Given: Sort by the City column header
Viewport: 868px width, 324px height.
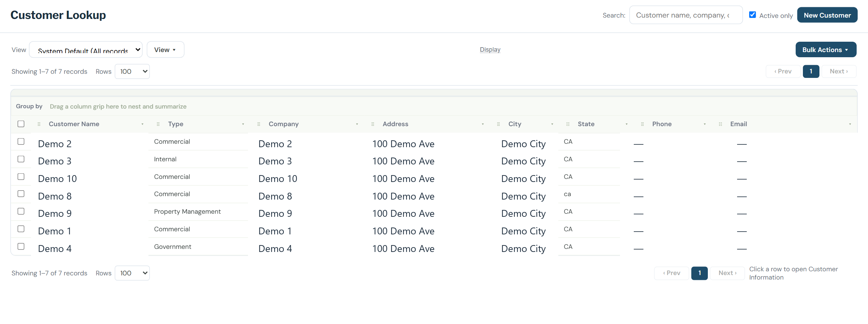Looking at the screenshot, I should (x=515, y=124).
